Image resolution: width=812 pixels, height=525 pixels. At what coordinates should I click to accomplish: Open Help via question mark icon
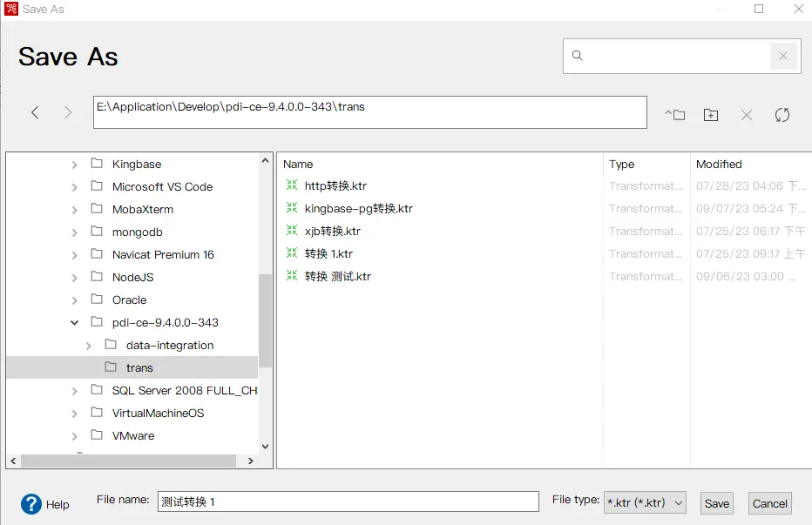pyautogui.click(x=32, y=504)
